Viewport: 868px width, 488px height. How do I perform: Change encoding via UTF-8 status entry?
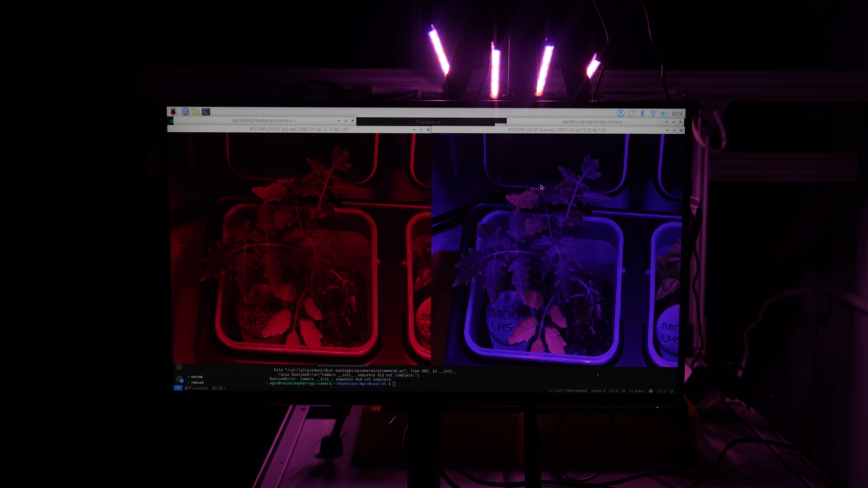613,391
